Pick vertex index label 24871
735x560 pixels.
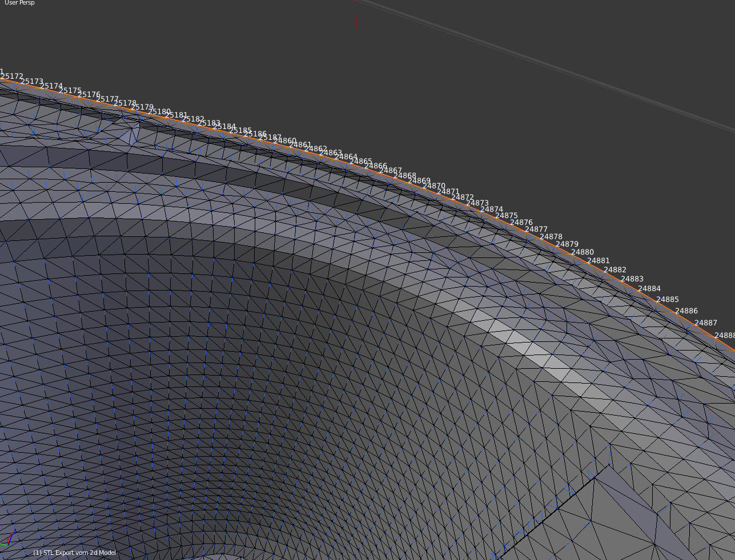pos(448,192)
